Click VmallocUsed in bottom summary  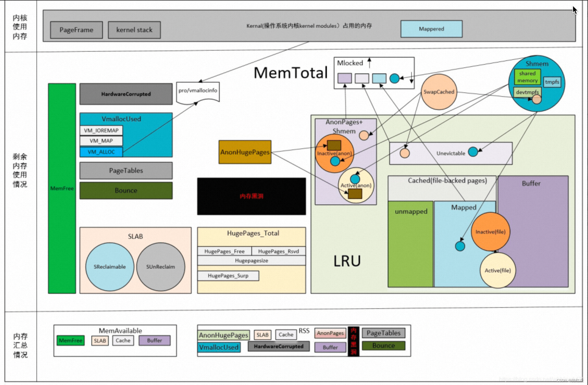[x=219, y=347]
